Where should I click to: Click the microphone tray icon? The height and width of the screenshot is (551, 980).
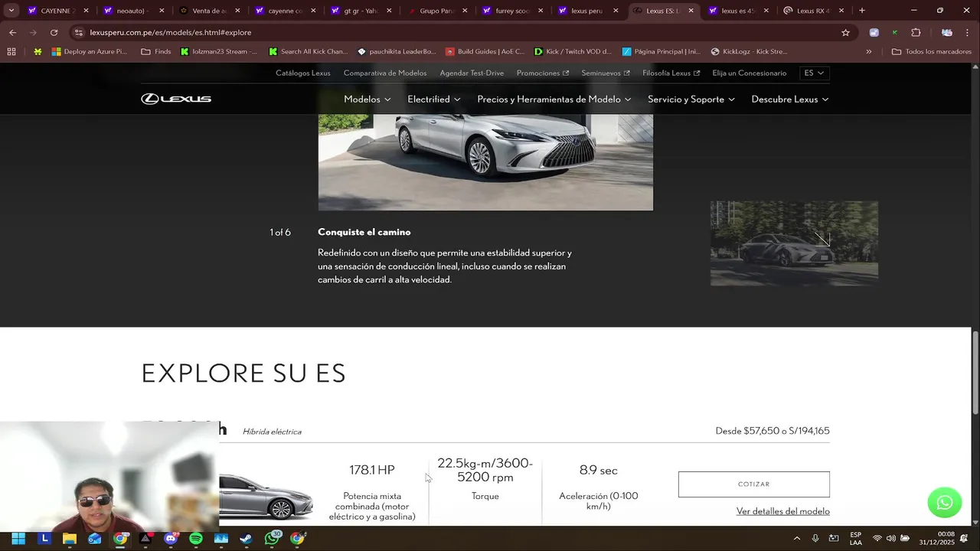point(816,539)
